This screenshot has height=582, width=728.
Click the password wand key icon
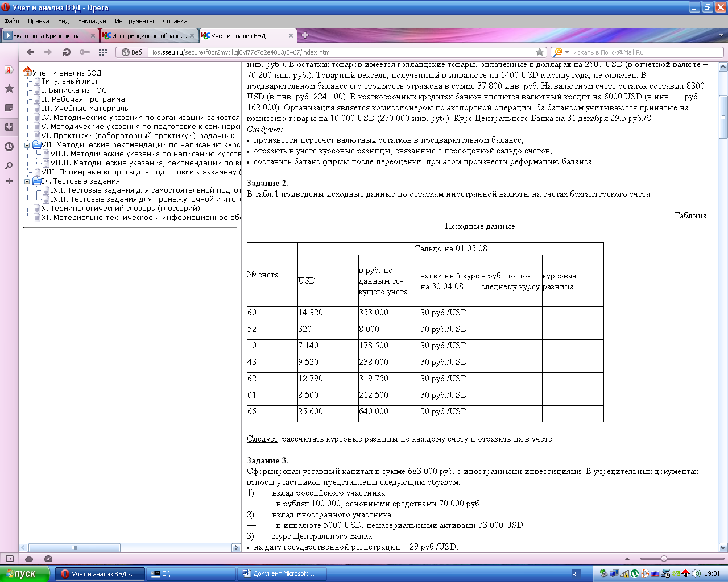pyautogui.click(x=85, y=52)
